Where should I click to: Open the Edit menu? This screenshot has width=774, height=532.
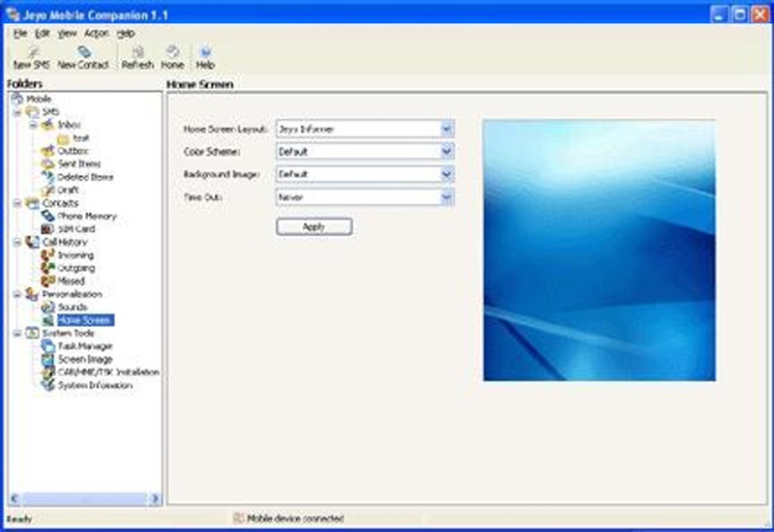click(x=42, y=33)
